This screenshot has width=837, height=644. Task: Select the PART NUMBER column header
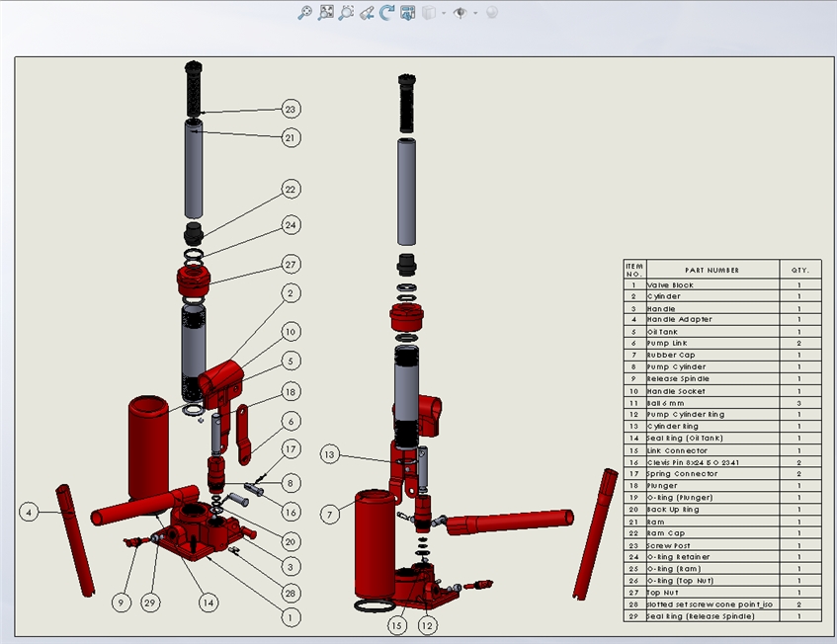click(x=712, y=270)
